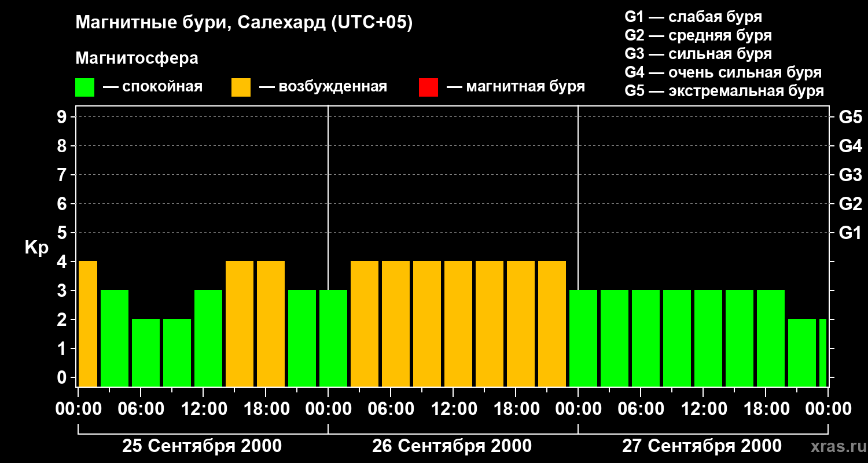Viewport: 868px width, 463px height.
Task: Click the right-axis 'G1' label beside Kp 5
Action: click(851, 233)
